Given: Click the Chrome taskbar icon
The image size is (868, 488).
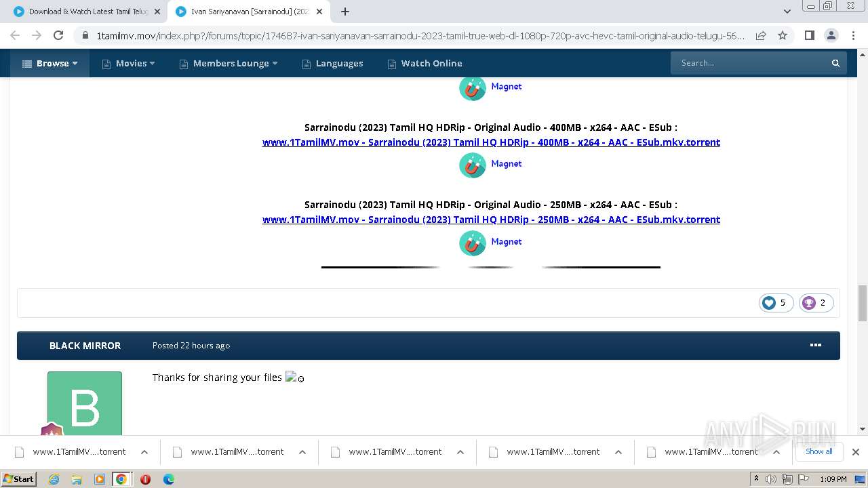Looking at the screenshot, I should (121, 479).
